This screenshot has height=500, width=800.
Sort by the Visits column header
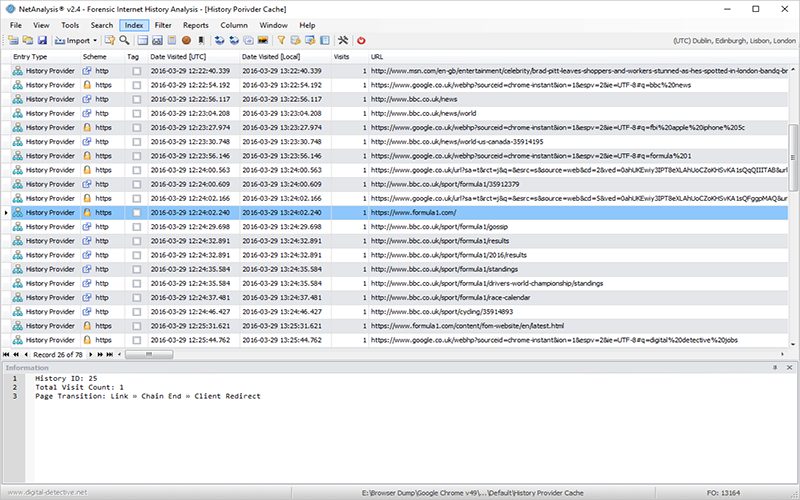click(349, 57)
